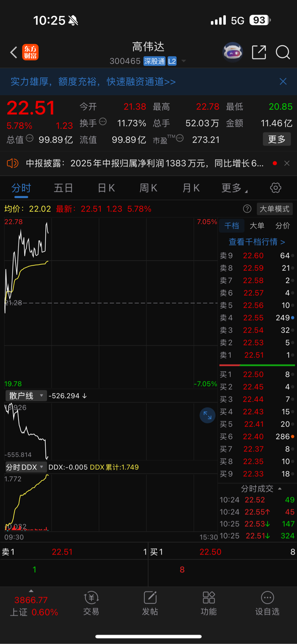
Task: Open the robot assistant avatar
Action: [x=232, y=52]
